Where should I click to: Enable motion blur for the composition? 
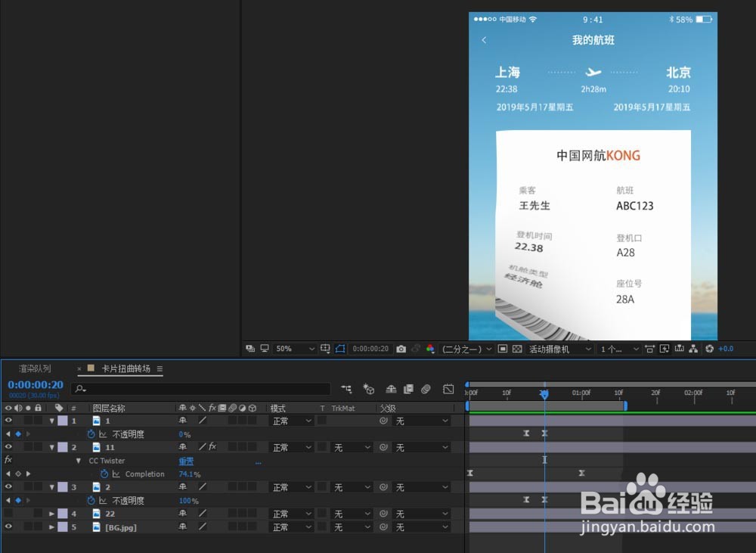[x=426, y=388]
